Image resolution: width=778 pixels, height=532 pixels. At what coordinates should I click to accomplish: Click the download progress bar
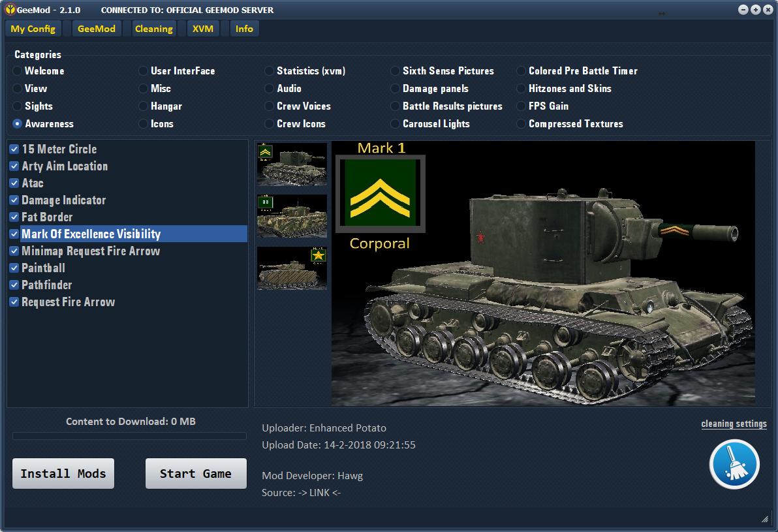pos(129,436)
